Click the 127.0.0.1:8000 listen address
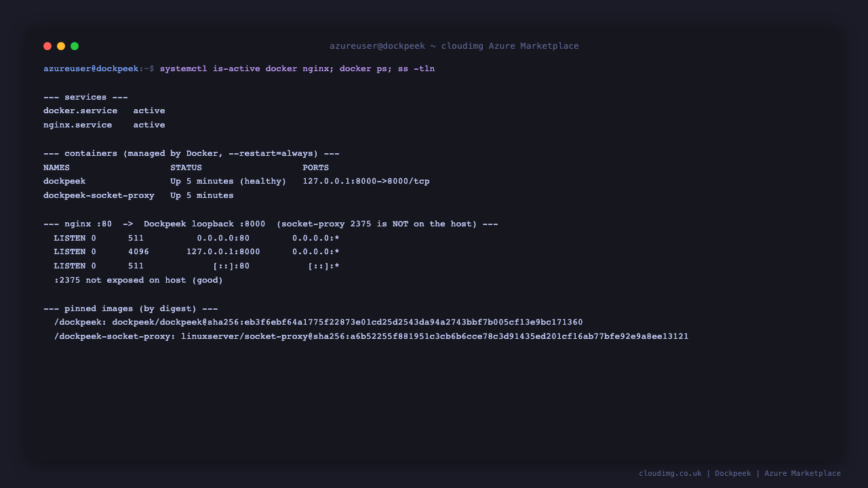The image size is (868, 488). pos(223,252)
